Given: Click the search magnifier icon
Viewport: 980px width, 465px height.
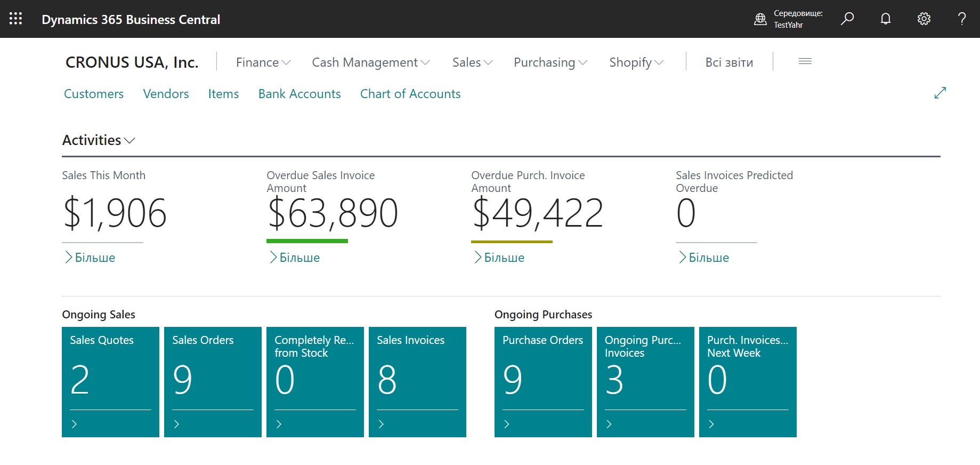Looking at the screenshot, I should click(x=847, y=19).
